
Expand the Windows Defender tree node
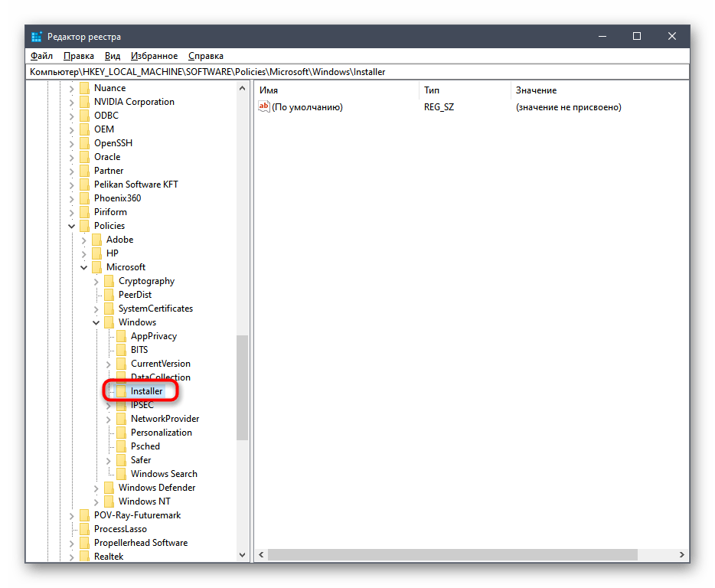(96, 488)
